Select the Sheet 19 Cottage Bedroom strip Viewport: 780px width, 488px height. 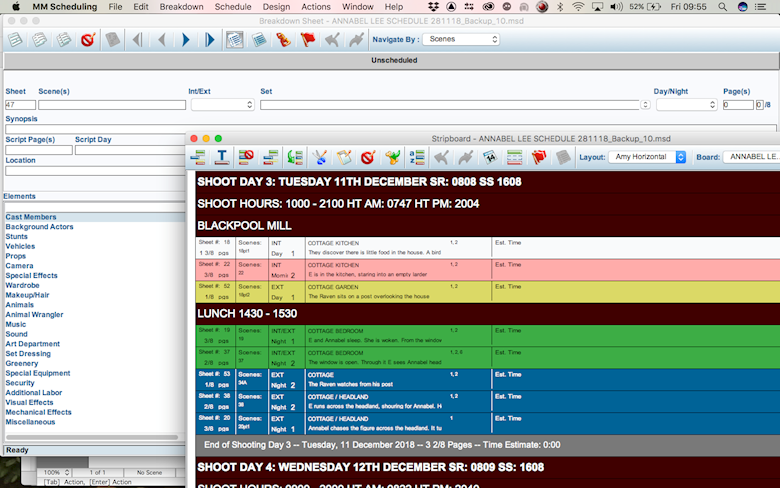point(488,335)
